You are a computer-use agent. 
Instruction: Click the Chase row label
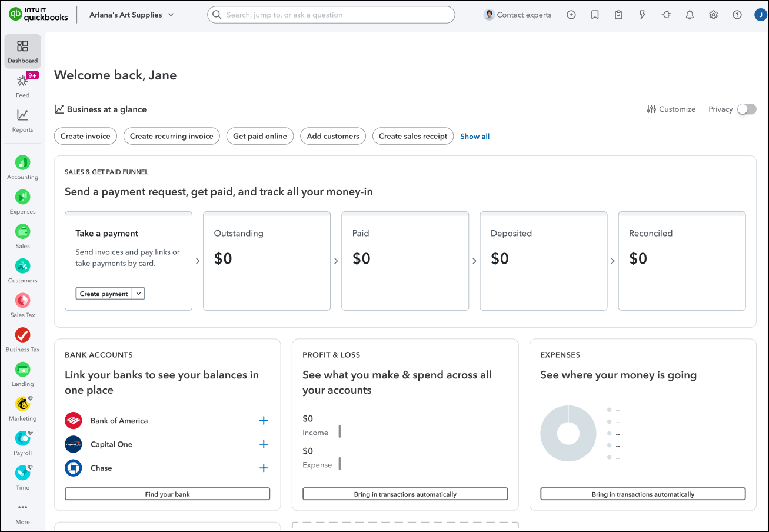pos(101,468)
